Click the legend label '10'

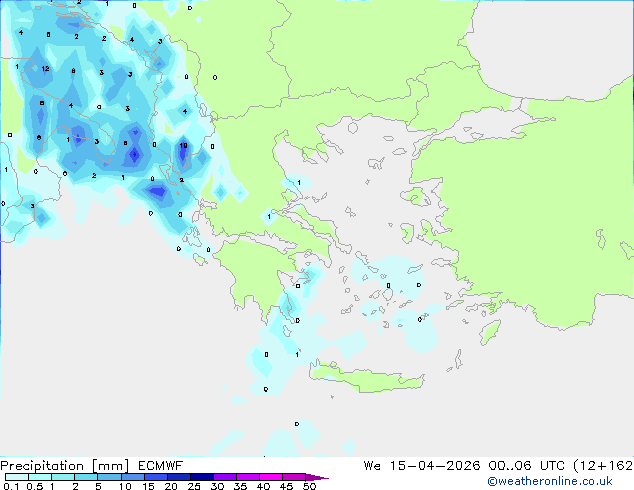[x=125, y=486]
